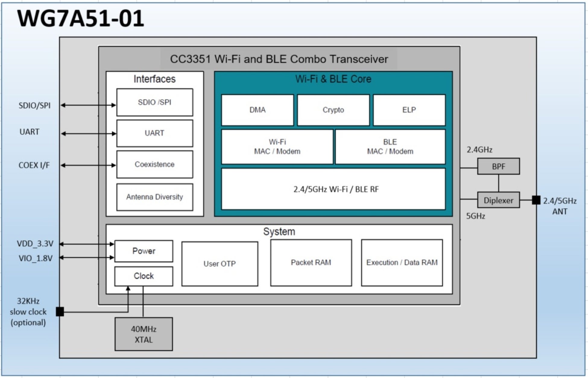Click the BPF filter box

coord(498,166)
